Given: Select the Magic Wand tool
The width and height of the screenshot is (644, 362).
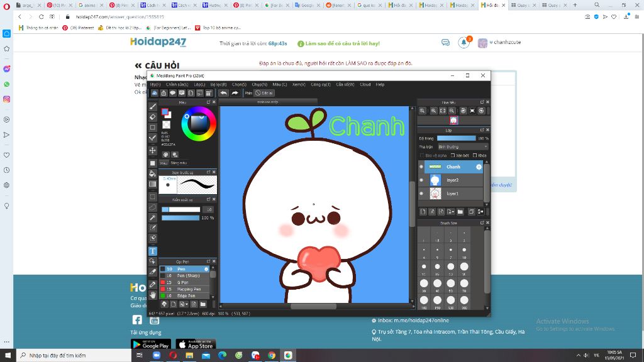Looking at the screenshot, I should pos(152,217).
